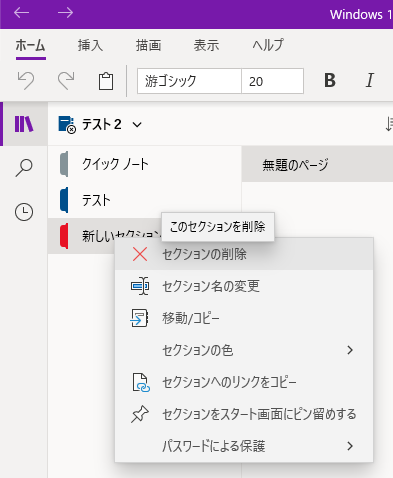Open the ホーム tab

[30, 45]
